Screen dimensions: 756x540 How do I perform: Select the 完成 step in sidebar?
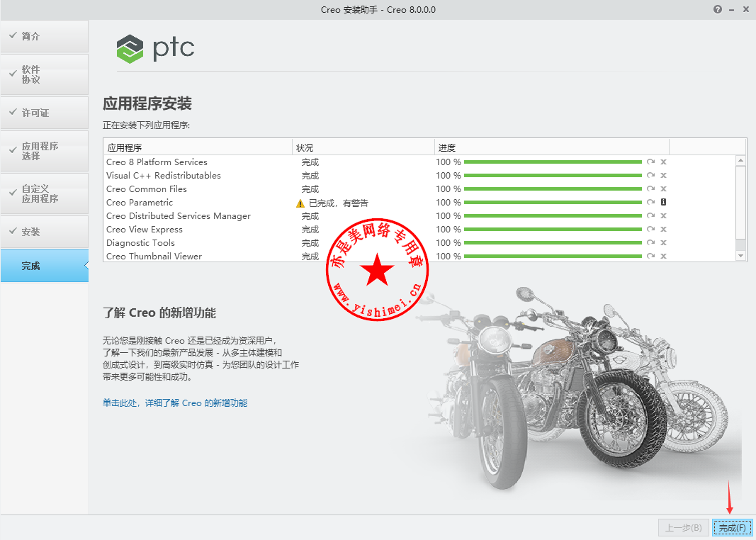[x=45, y=266]
